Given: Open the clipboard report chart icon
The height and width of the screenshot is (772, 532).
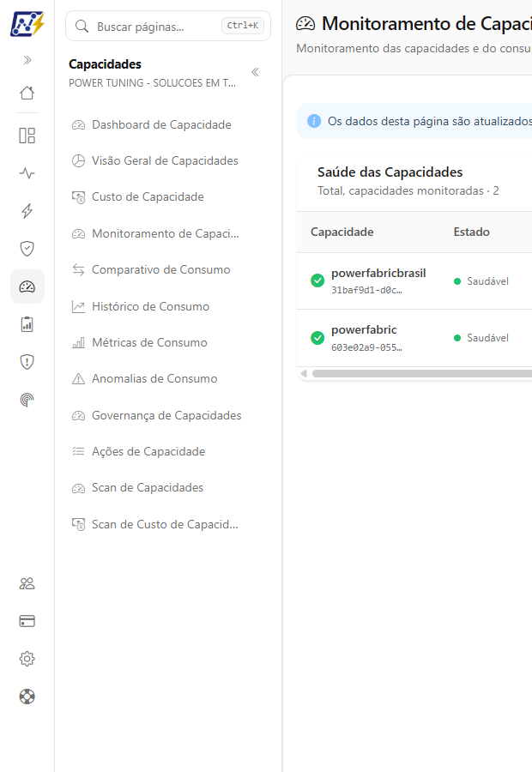Looking at the screenshot, I should (x=27, y=324).
